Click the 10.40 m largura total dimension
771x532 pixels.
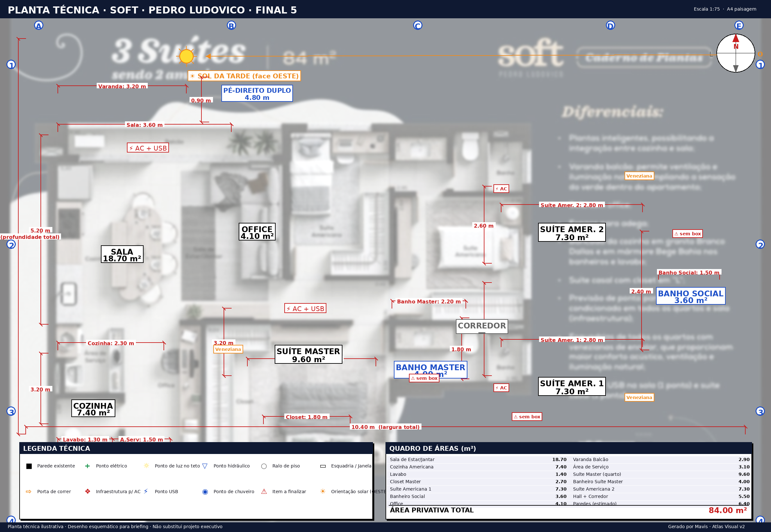[385, 427]
